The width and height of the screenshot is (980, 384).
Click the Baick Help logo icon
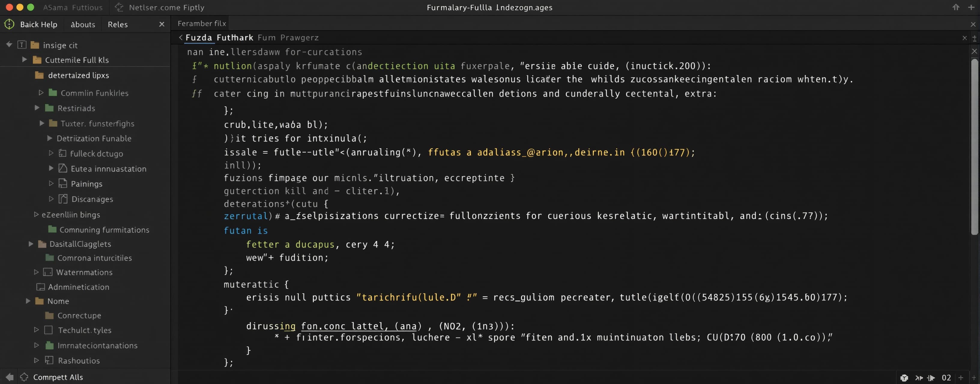pos(9,24)
